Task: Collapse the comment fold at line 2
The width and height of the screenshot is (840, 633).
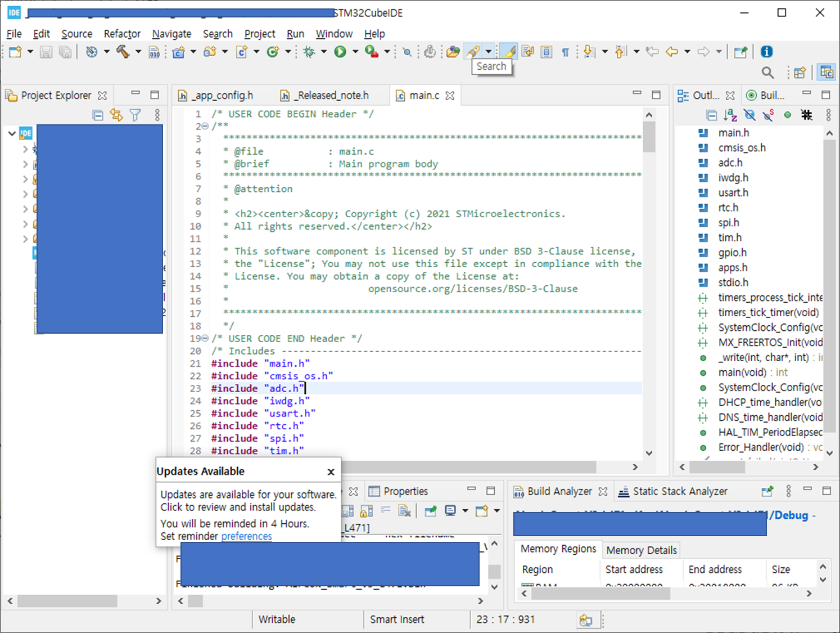Action: pos(205,127)
